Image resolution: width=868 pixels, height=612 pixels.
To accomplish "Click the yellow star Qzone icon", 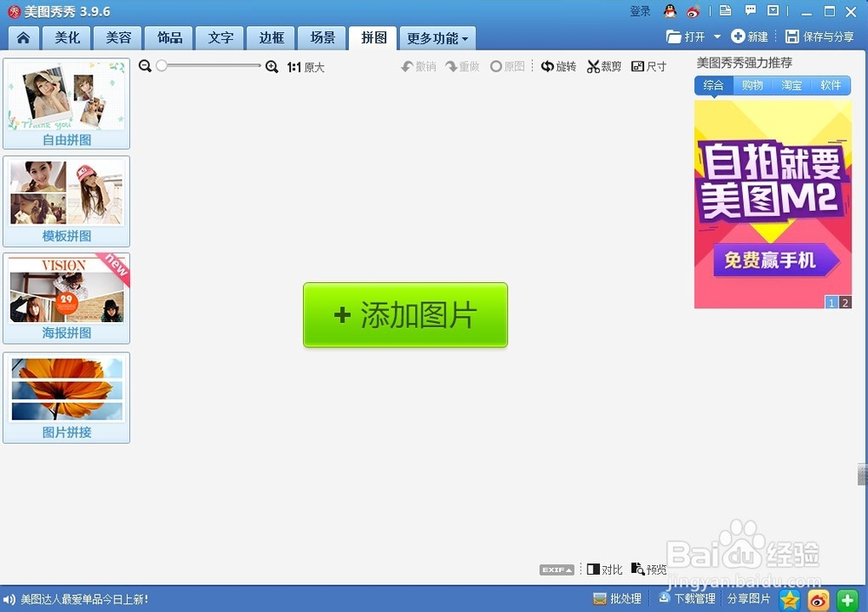I will pyautogui.click(x=789, y=600).
